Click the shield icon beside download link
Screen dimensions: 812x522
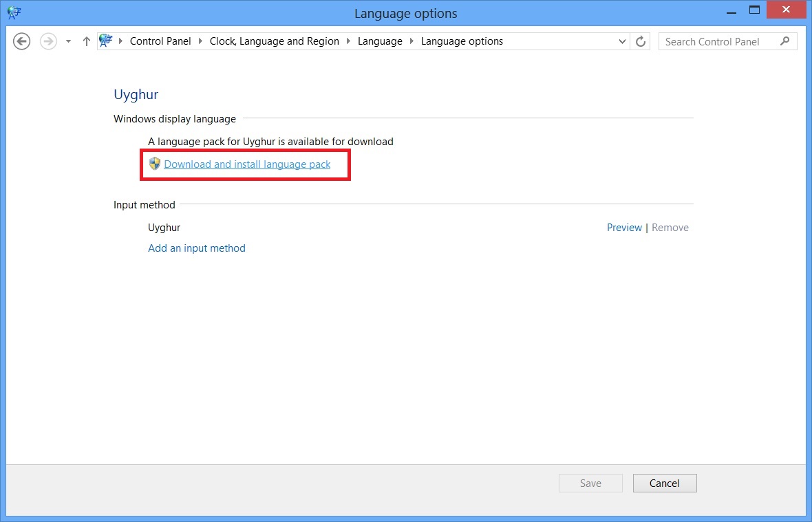tap(154, 164)
